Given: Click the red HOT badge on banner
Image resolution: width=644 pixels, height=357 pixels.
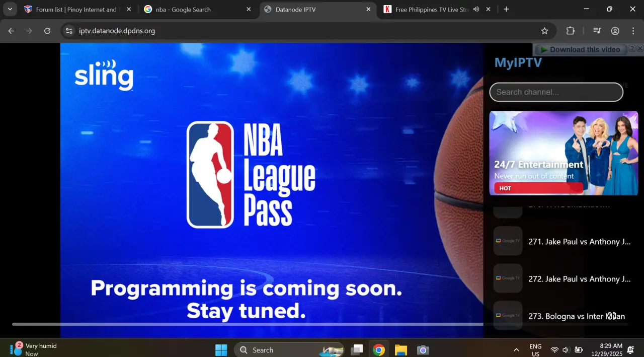Looking at the screenshot, I should (x=538, y=188).
